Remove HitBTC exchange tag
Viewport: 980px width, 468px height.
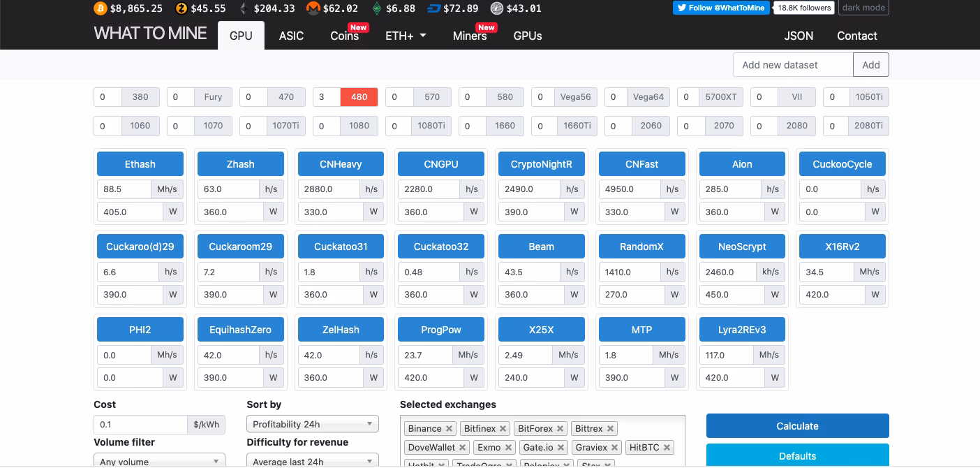click(x=667, y=448)
